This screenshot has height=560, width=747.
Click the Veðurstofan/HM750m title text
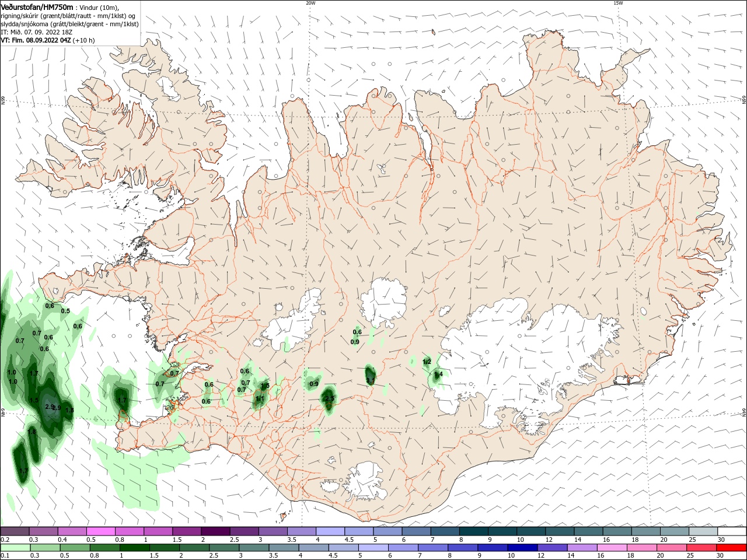pos(37,7)
